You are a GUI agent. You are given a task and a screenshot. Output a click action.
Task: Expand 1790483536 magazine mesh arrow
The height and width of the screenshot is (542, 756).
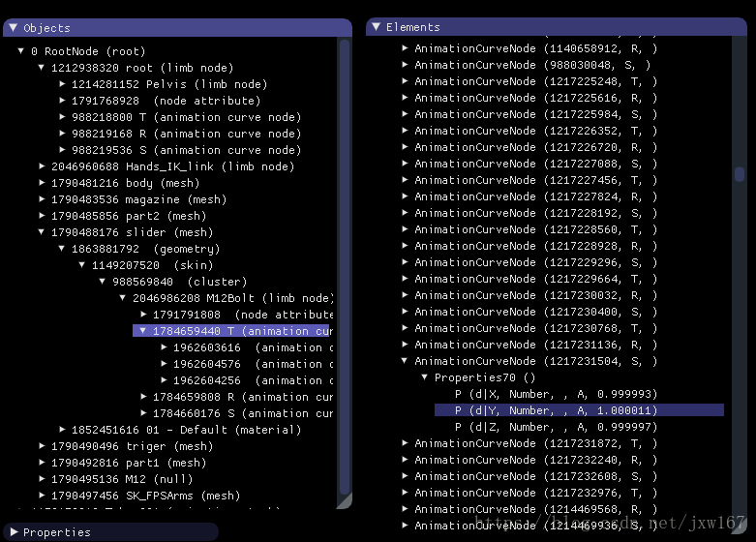(42, 198)
